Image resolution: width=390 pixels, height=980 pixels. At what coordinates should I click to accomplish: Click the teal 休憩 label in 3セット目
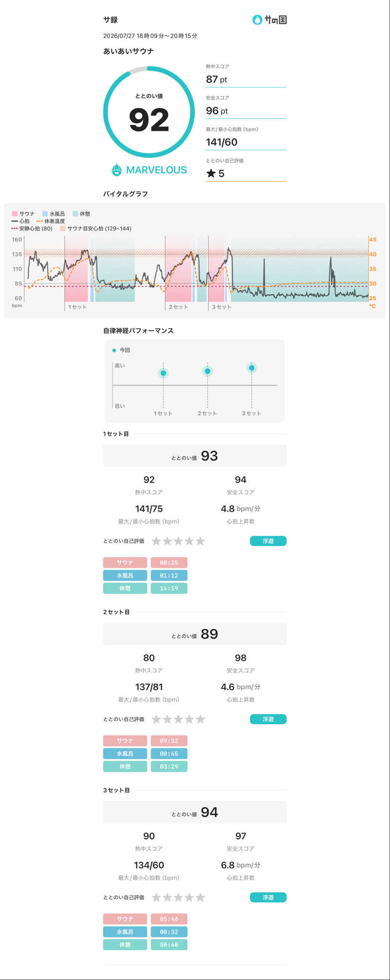coord(125,945)
